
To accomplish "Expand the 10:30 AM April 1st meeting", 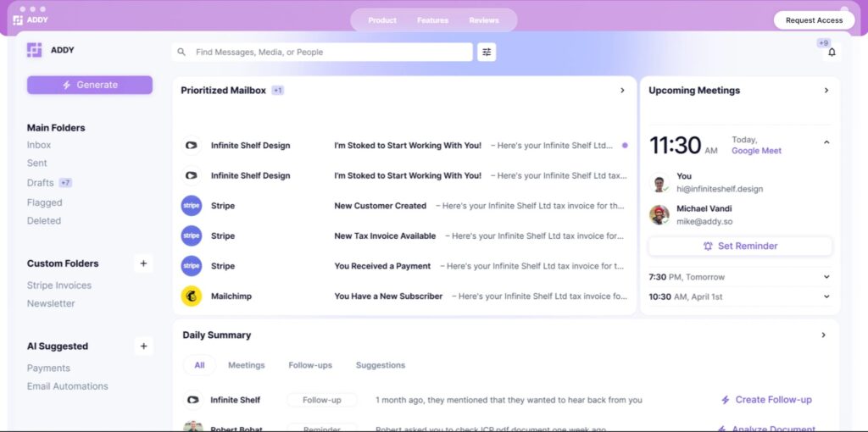I will (x=826, y=296).
